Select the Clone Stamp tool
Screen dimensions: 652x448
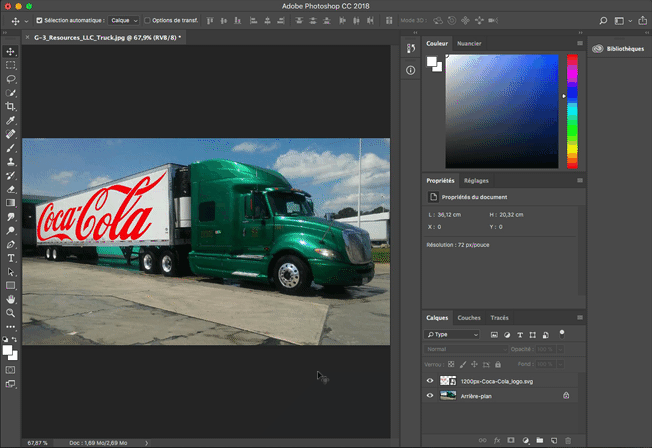(10, 161)
